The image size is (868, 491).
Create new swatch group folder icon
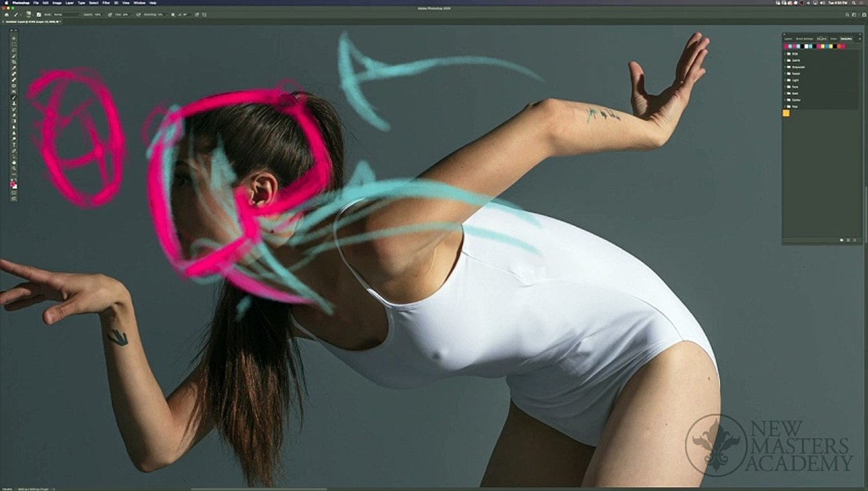(841, 240)
